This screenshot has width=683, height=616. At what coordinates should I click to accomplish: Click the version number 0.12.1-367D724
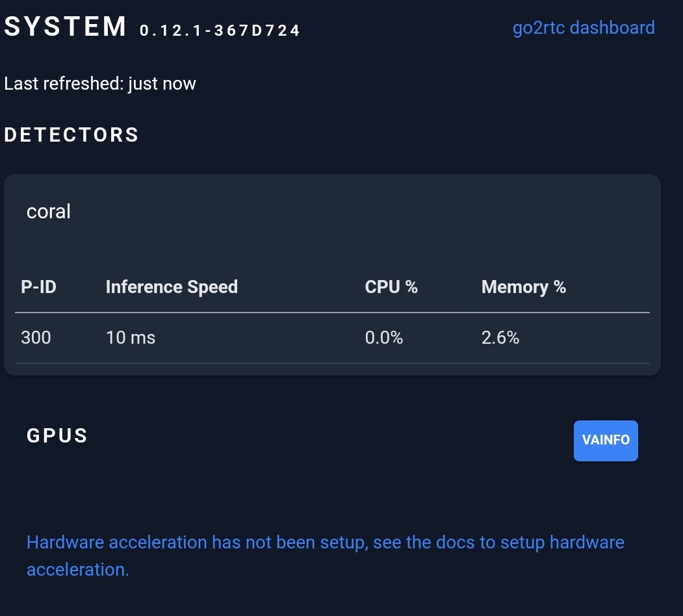(219, 30)
